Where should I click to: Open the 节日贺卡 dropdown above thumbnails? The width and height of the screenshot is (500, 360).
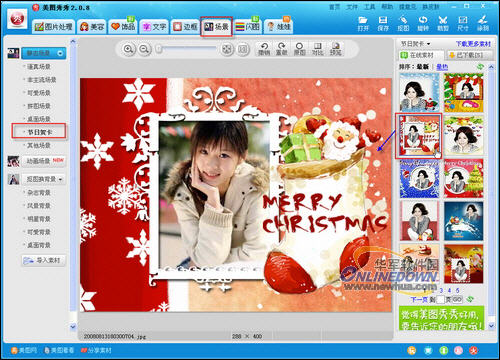coord(415,44)
